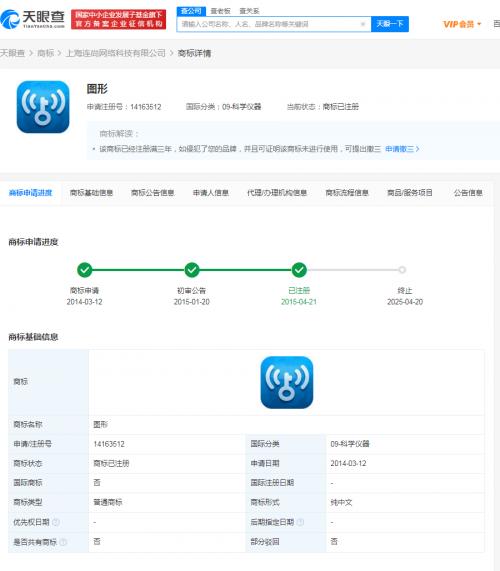Screen dimensions: 500x571
Task: Click the 图形 value in 商标名称 row
Action: point(101,425)
